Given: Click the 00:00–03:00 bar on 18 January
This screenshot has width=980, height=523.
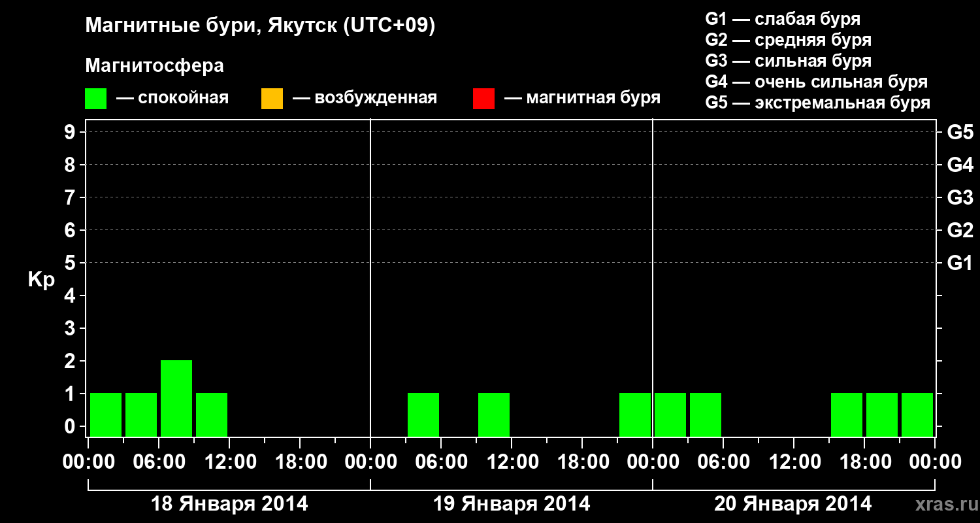Looking at the screenshot, I should (x=106, y=414).
